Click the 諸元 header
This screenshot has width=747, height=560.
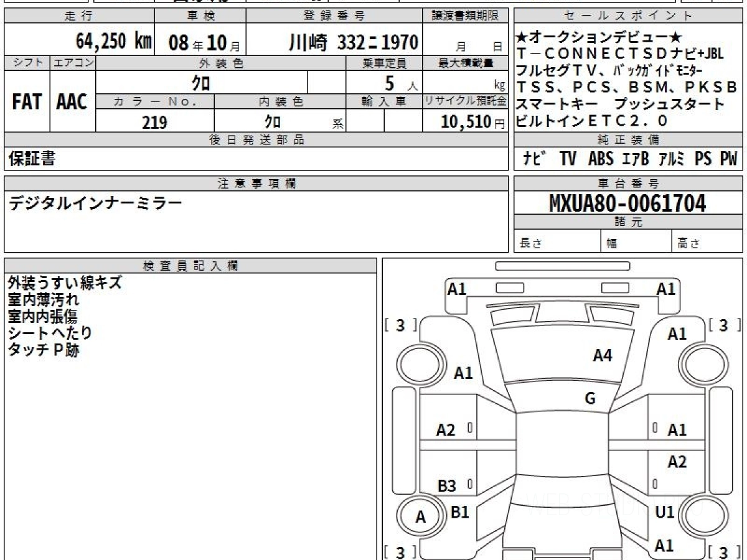point(628,222)
